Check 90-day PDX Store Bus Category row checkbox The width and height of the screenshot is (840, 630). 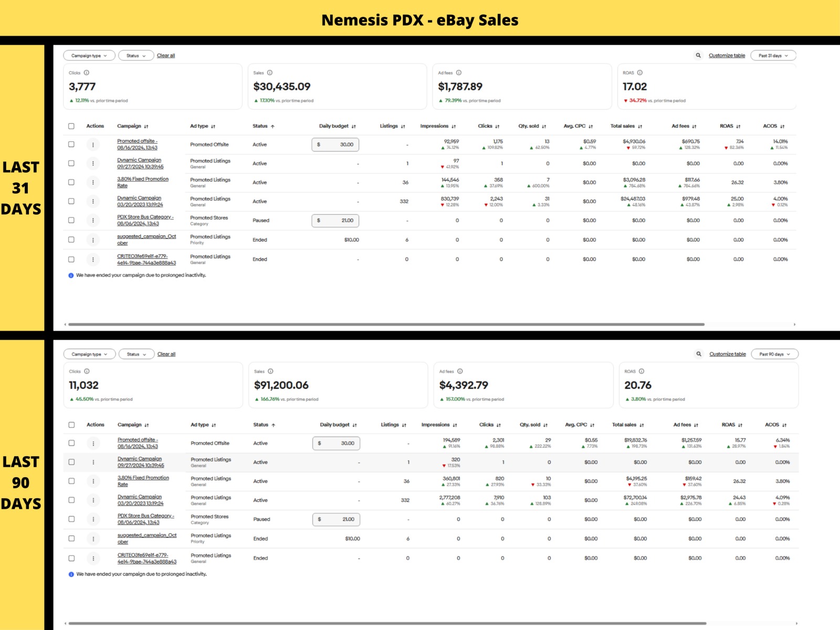pos(71,519)
